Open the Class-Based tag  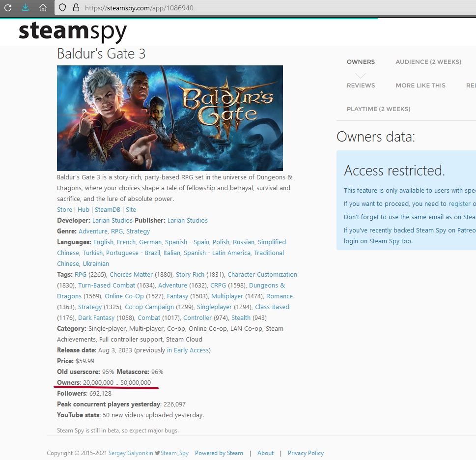pyautogui.click(x=272, y=307)
